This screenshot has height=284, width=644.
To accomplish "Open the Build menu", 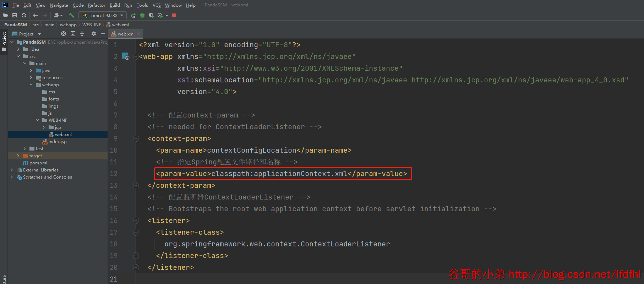I will click(x=115, y=5).
